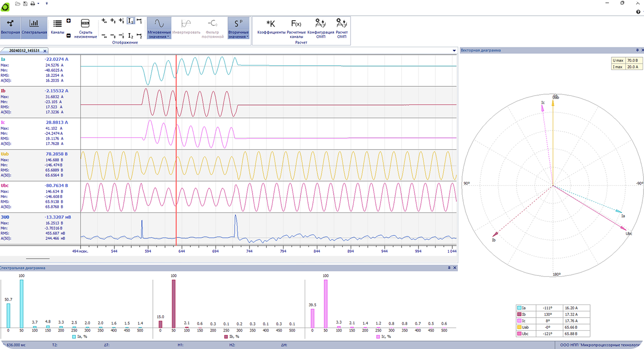The width and height of the screenshot is (644, 349).
Task: Click the Скрыть неизменные icon
Action: coord(85,23)
